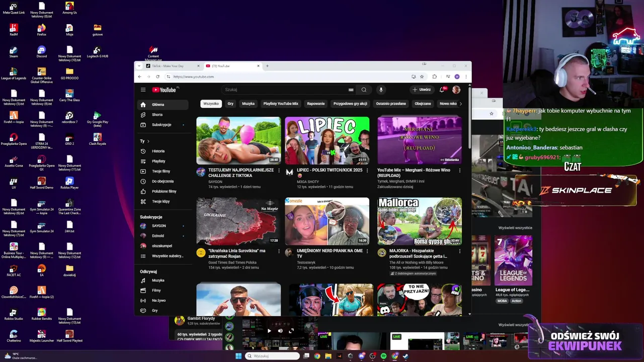644x362 pixels.
Task: Reload the page in Chrome
Action: (157, 76)
